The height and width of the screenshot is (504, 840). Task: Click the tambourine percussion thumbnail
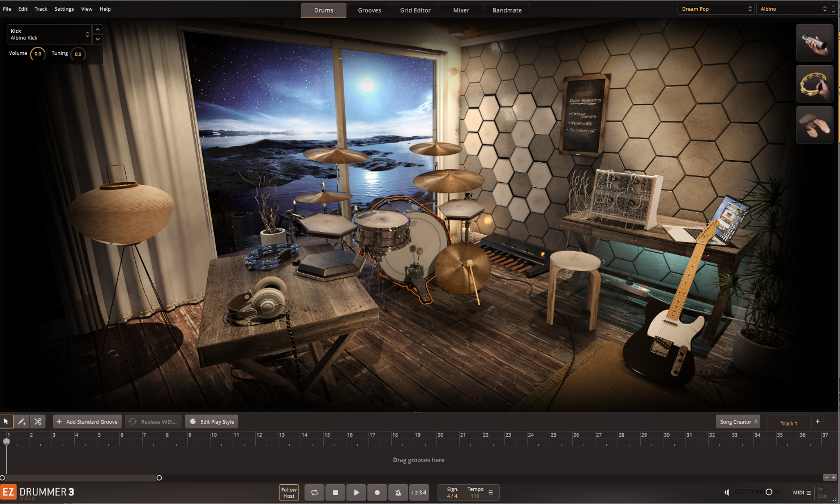(815, 84)
